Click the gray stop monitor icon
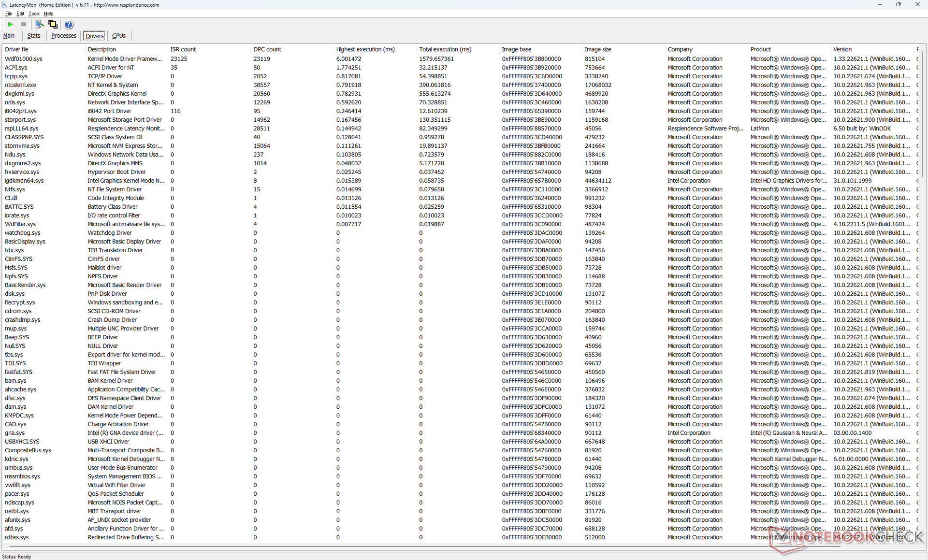Image resolution: width=928 pixels, height=560 pixels. coord(23,24)
